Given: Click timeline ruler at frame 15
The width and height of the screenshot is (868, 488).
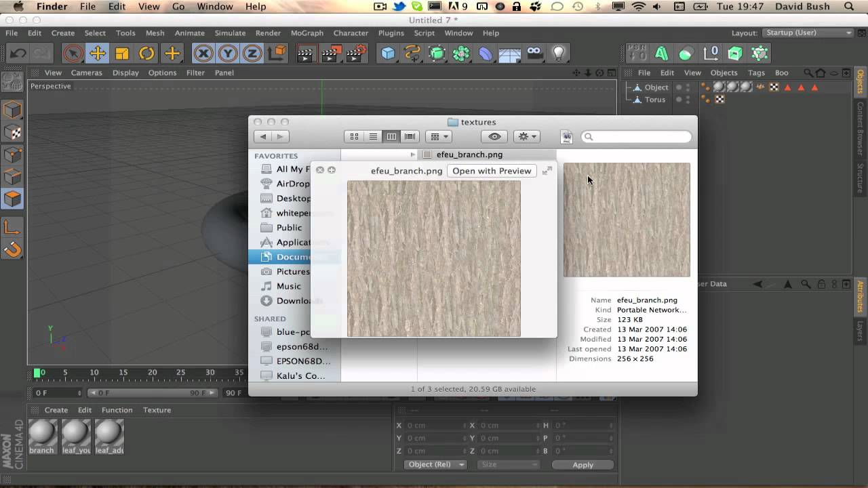Looking at the screenshot, I should 123,372.
